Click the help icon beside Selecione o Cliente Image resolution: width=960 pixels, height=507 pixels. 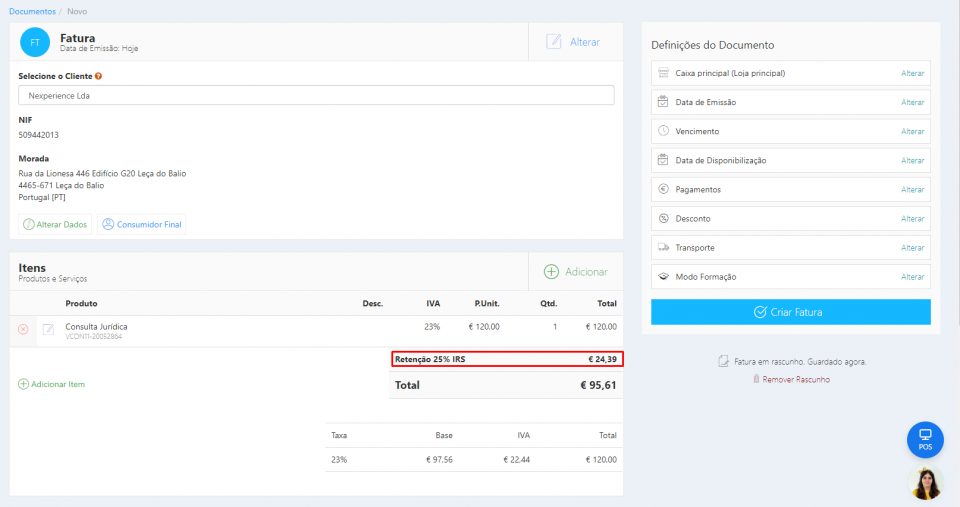98,76
